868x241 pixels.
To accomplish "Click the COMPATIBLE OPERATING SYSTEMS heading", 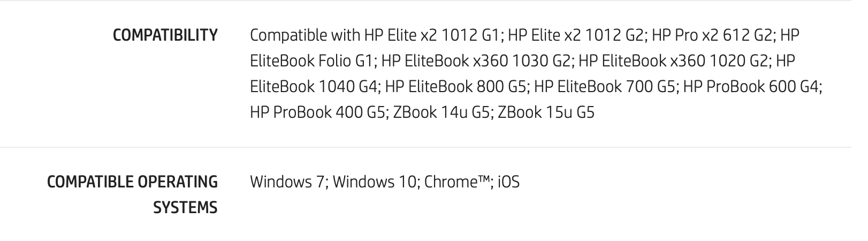I will [x=132, y=194].
